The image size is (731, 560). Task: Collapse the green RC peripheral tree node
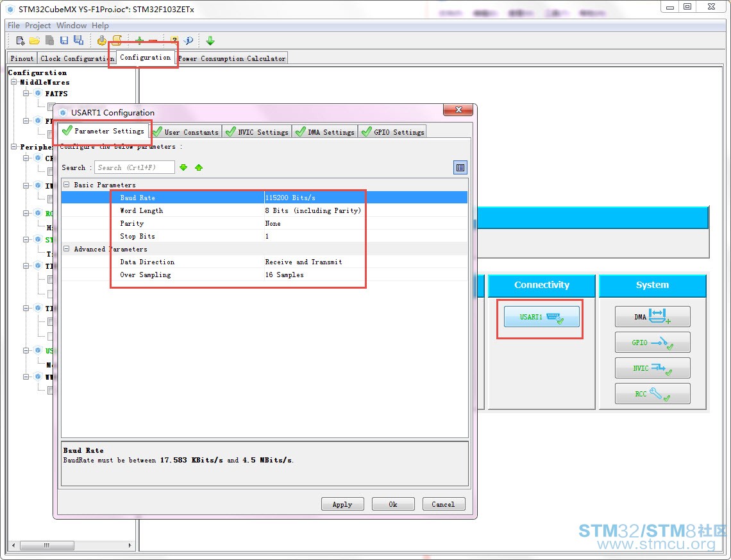coord(26,213)
